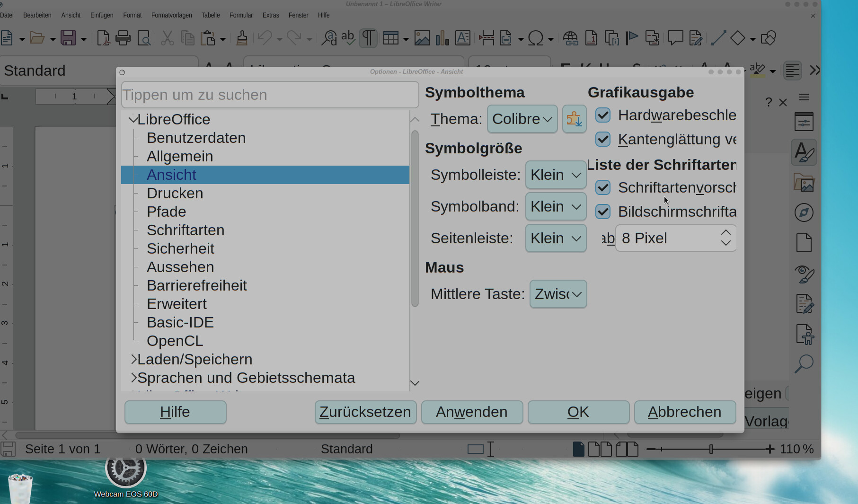
Task: Click the Spelling check icon
Action: point(348,38)
